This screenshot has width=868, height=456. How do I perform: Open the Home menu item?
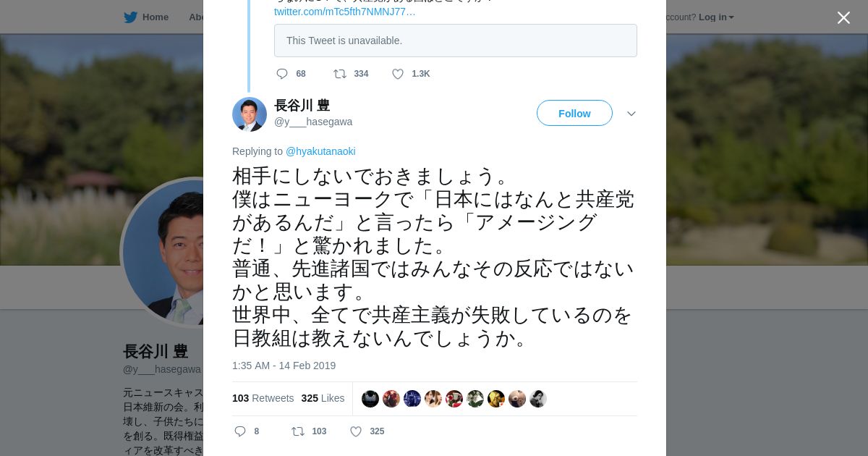click(x=155, y=17)
